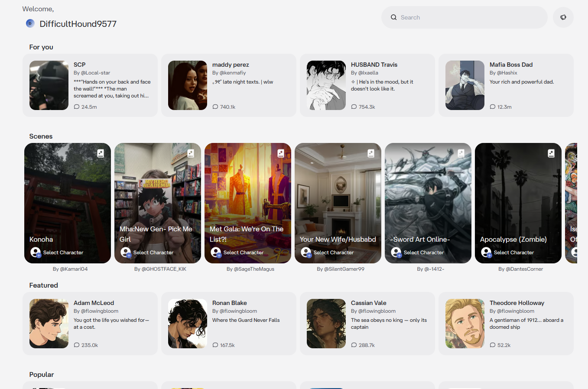Visit scene creator @DantesCorner
This screenshot has width=588, height=389.
[x=524, y=269]
